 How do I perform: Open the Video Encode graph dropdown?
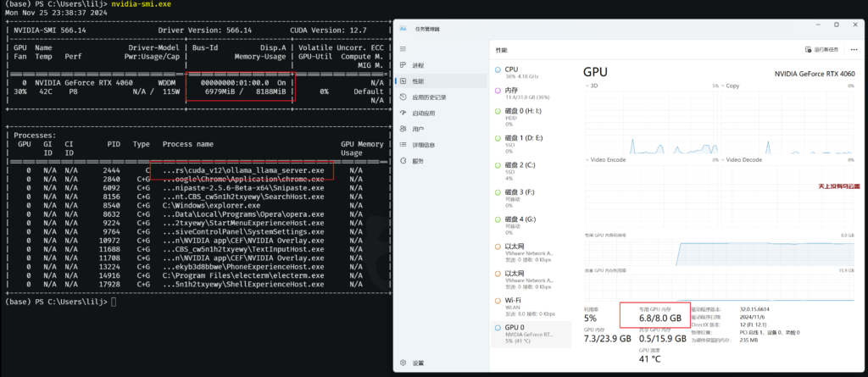click(605, 159)
